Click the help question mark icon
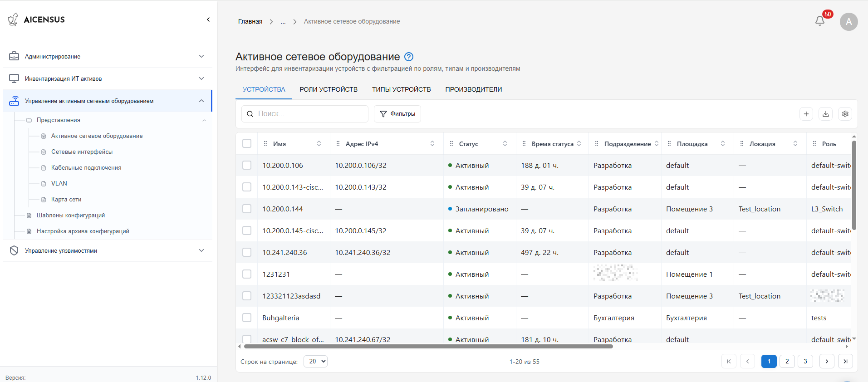 pyautogui.click(x=408, y=57)
